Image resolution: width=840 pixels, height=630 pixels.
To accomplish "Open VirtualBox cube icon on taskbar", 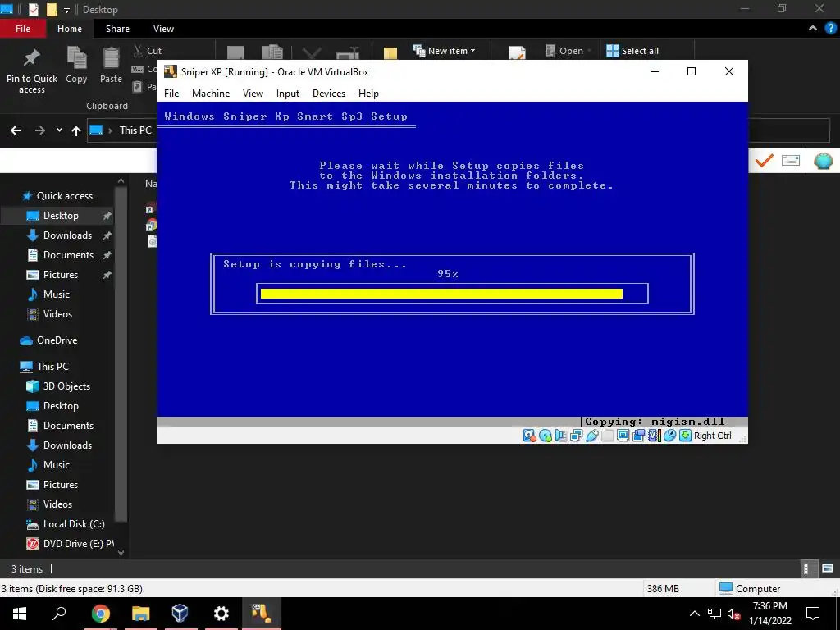I will coord(180,614).
